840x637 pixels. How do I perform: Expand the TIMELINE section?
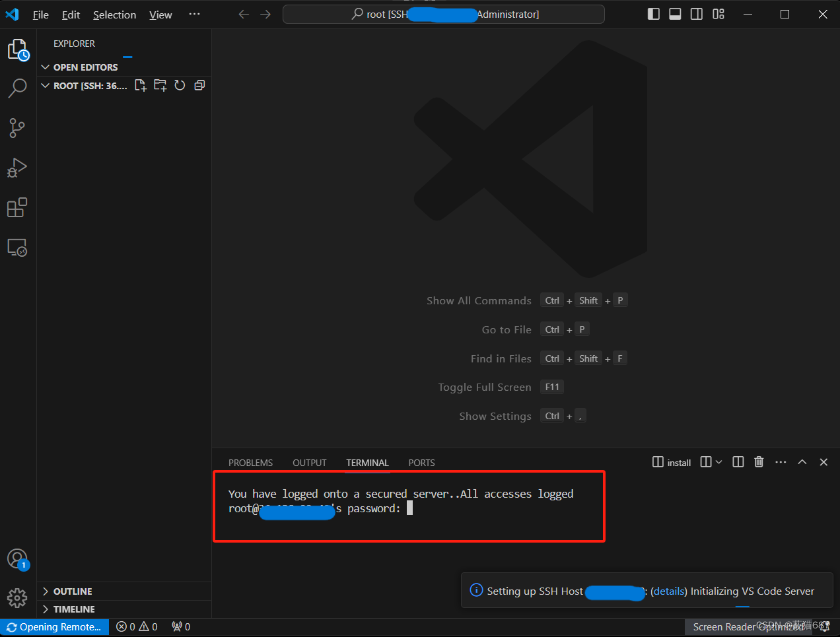click(124, 609)
